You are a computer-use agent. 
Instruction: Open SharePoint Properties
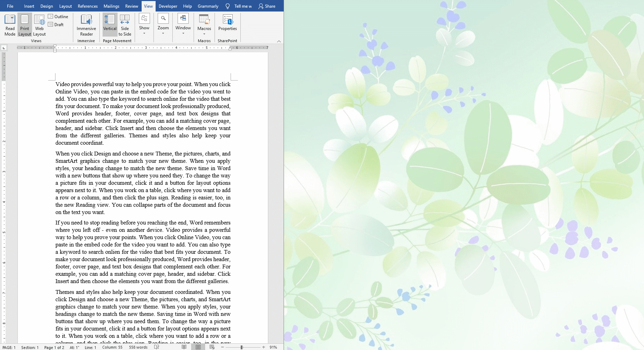coord(227,23)
